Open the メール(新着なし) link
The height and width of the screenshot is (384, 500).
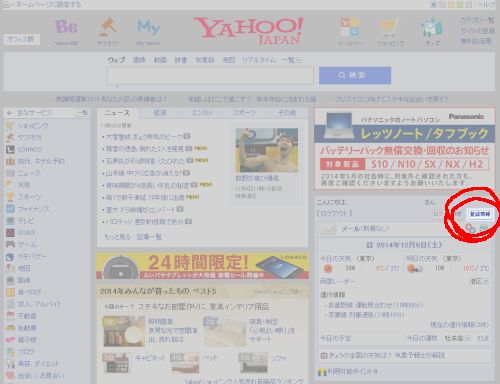(x=365, y=229)
